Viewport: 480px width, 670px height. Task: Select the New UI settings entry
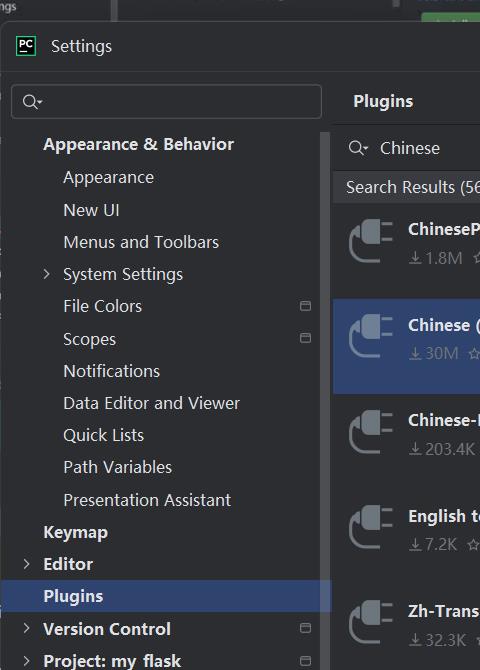[91, 210]
